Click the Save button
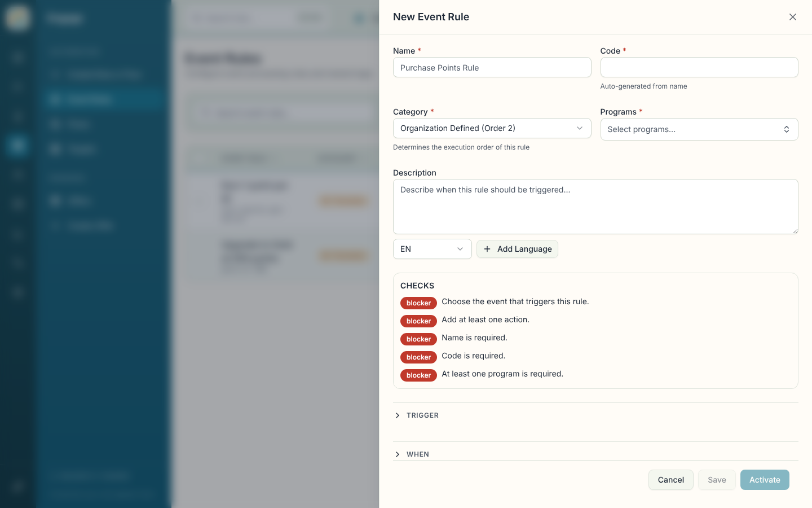 717,480
